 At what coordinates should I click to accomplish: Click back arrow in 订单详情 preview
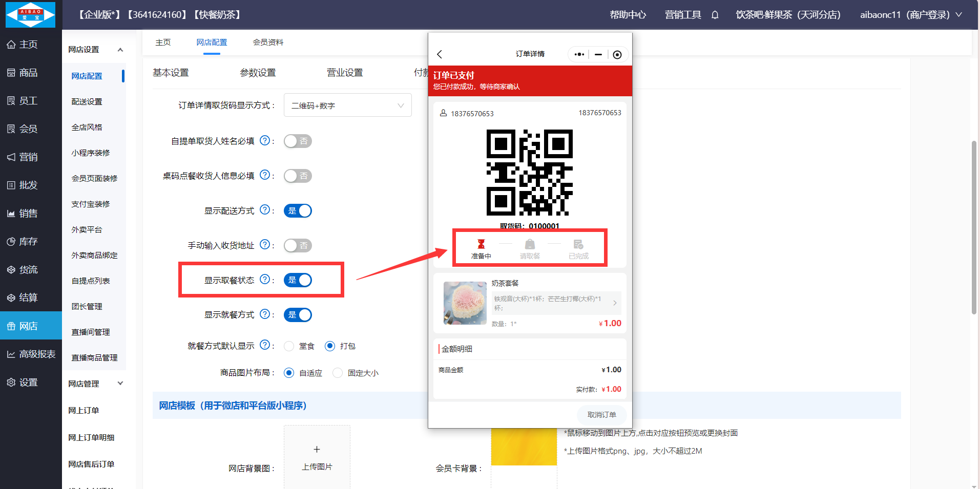440,54
